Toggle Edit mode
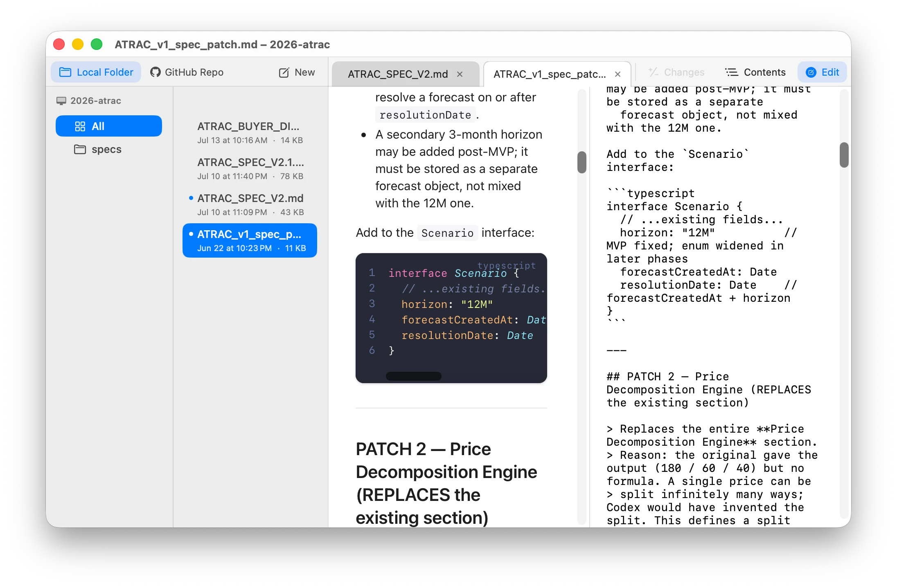Viewport: 897px width, 588px height. click(822, 72)
